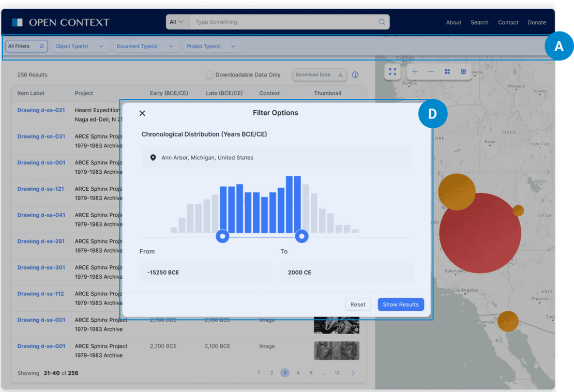Click the From field showing -15250 BCE
574x392 pixels.
(206, 273)
